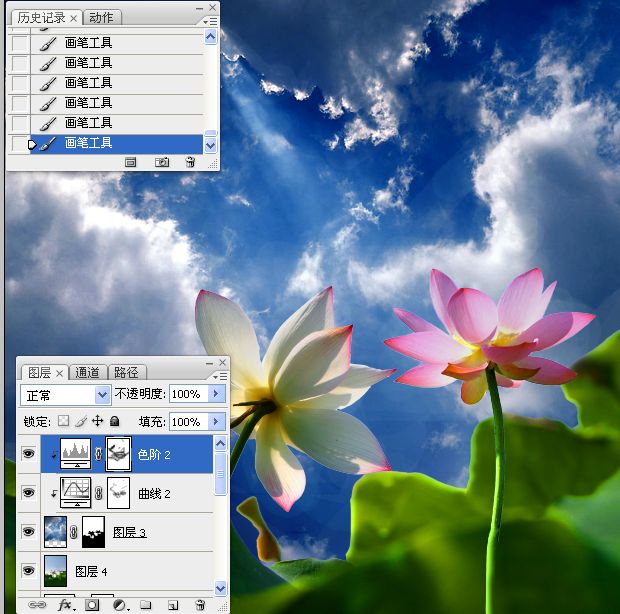Click the sky image thumbnail of 图层 3
The image size is (620, 614).
[x=55, y=532]
